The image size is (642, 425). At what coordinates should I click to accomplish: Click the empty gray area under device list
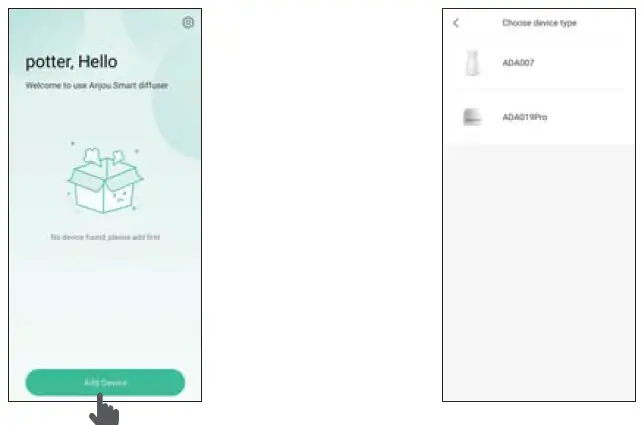pos(539,272)
